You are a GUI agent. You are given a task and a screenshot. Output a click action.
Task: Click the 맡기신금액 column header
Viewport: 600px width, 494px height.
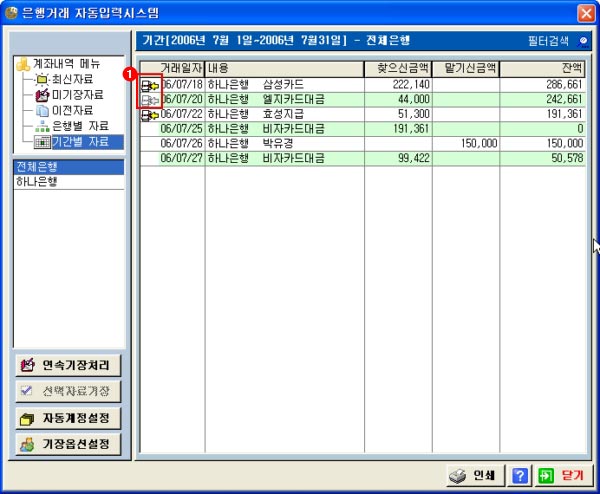click(466, 69)
